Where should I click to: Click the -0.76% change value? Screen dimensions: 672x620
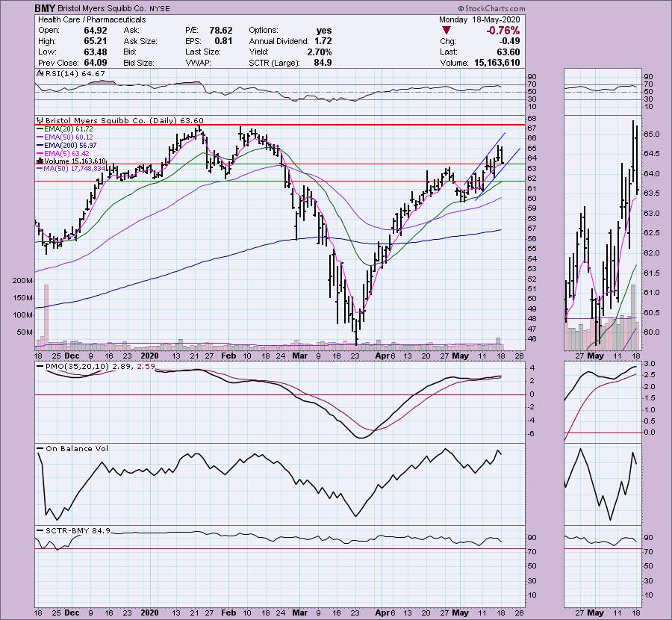pos(503,31)
